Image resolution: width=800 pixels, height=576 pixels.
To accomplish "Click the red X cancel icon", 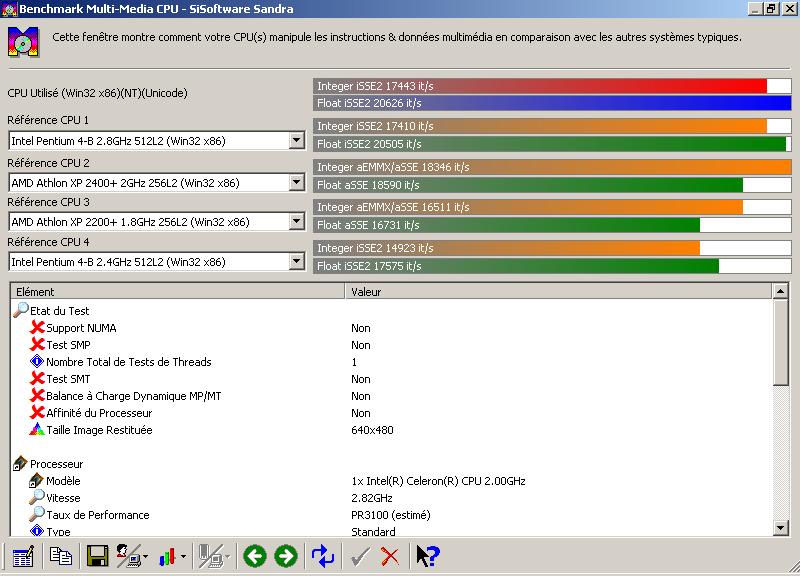I will (x=390, y=557).
